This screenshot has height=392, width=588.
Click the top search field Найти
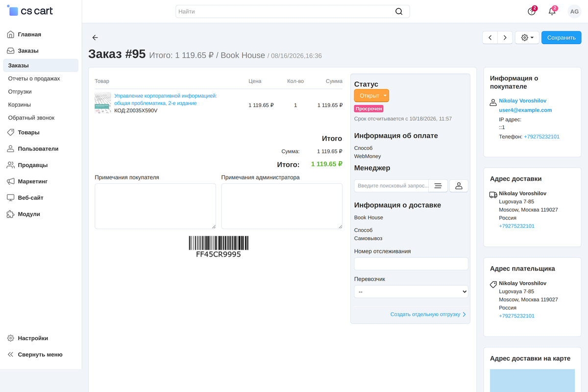[293, 11]
